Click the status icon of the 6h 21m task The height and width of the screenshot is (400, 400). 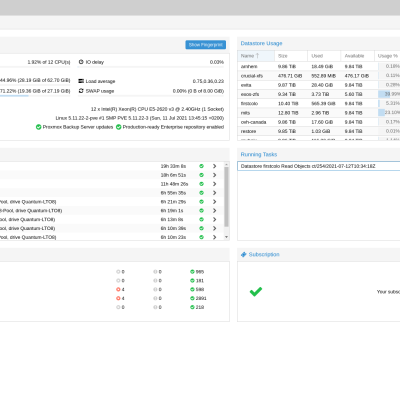[x=201, y=202]
